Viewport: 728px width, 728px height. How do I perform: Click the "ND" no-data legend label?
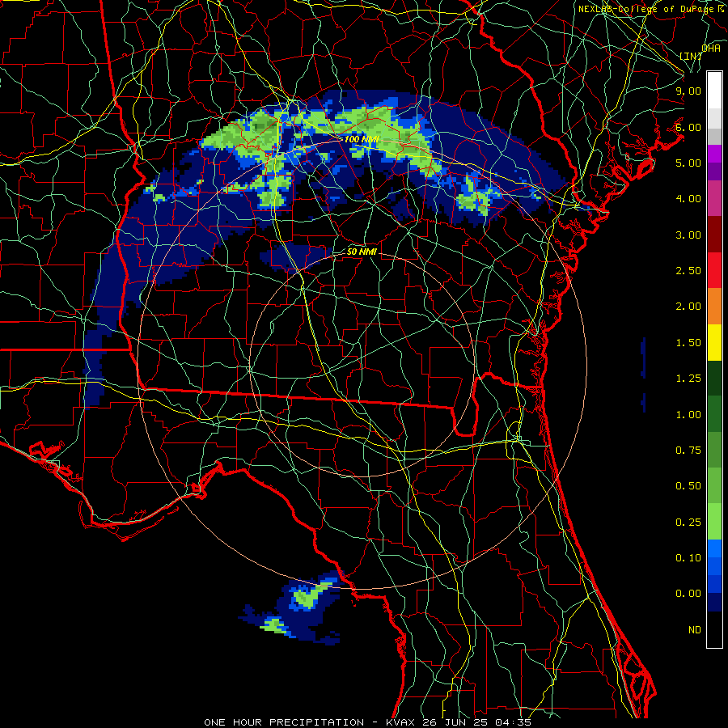point(695,630)
